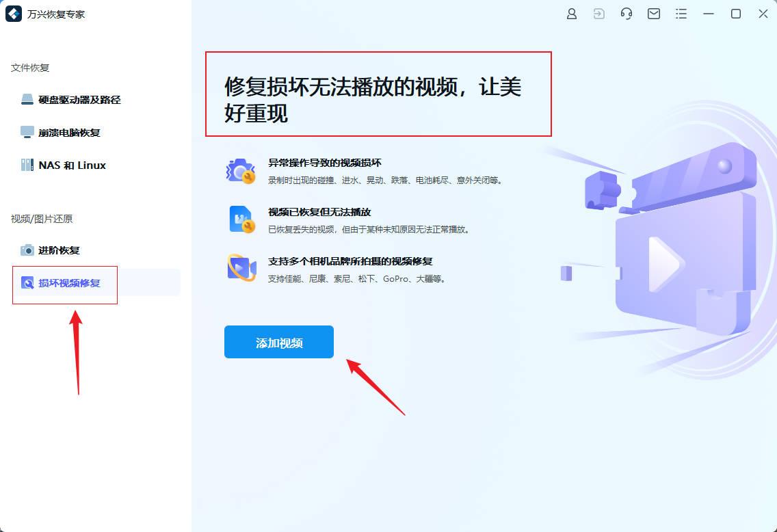777x532 pixels.
Task: Click the crashed computer icon beside 崩溃电脑恢复
Action: (26, 132)
